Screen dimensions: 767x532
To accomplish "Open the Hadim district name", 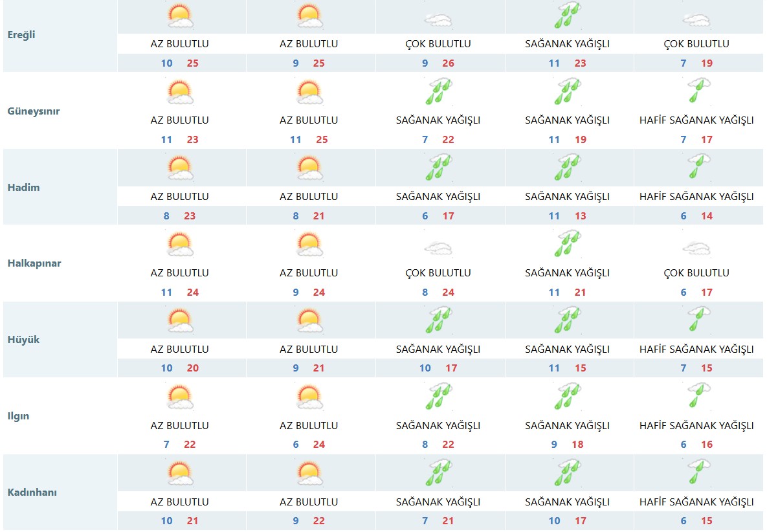I will 23,188.
